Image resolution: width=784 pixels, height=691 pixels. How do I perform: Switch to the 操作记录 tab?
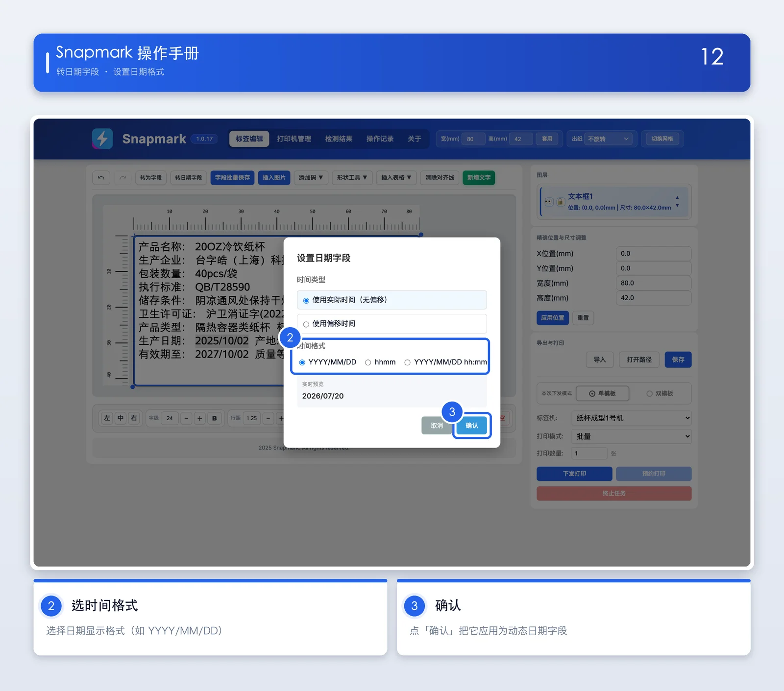(x=380, y=139)
